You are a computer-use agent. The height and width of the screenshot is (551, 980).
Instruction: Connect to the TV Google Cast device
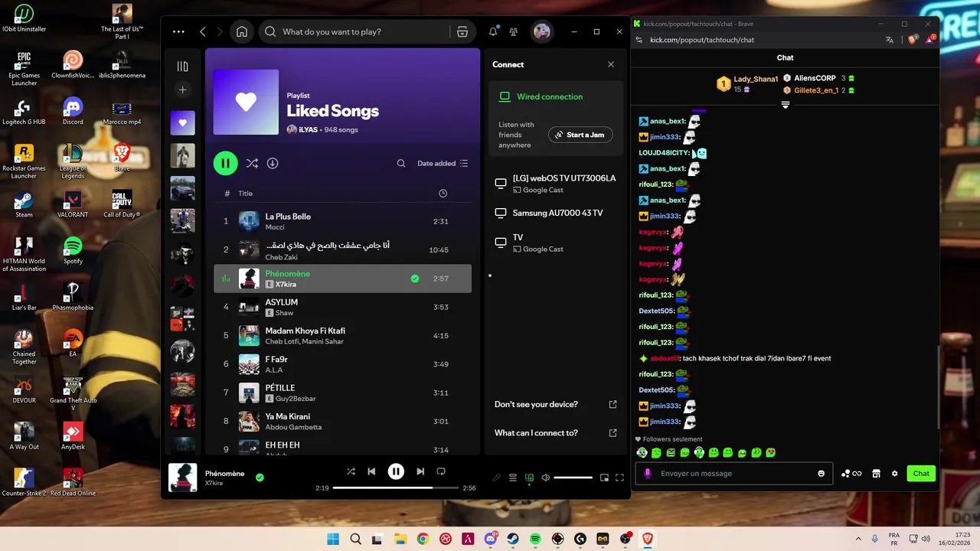pyautogui.click(x=556, y=243)
